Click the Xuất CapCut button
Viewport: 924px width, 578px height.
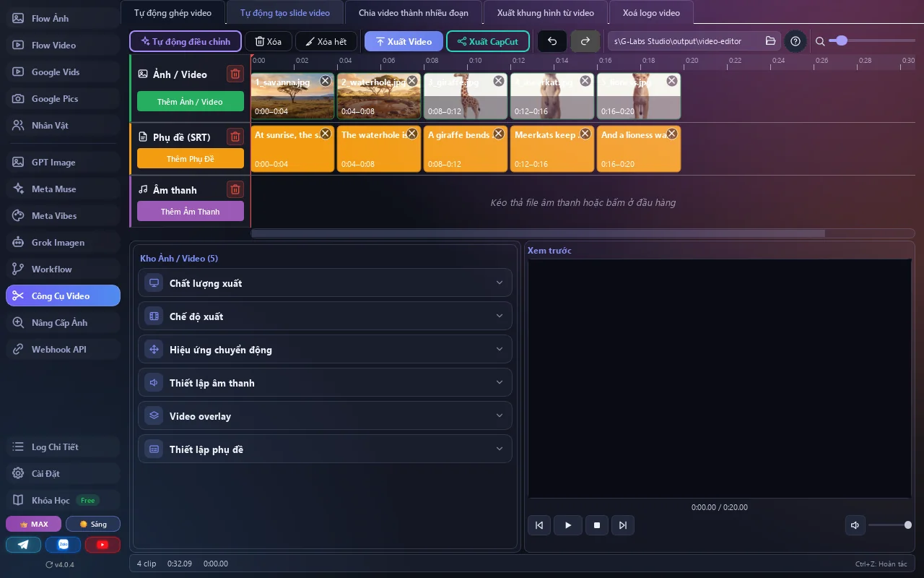tap(488, 41)
